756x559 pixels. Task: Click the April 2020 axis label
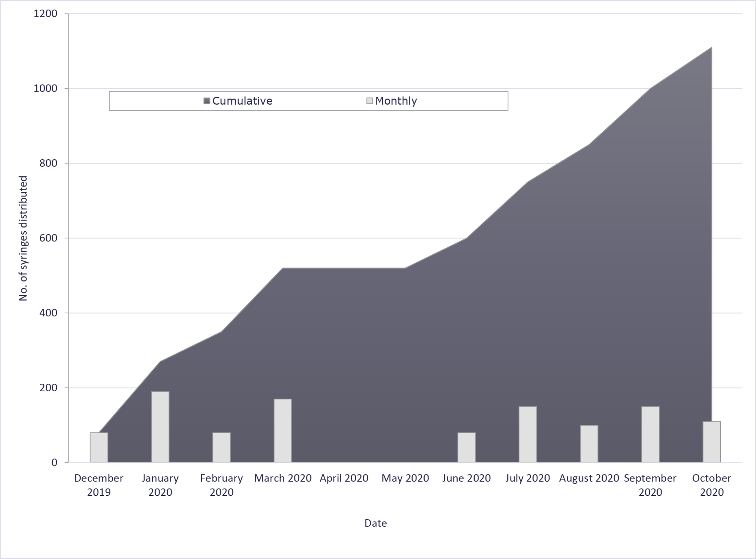[344, 478]
